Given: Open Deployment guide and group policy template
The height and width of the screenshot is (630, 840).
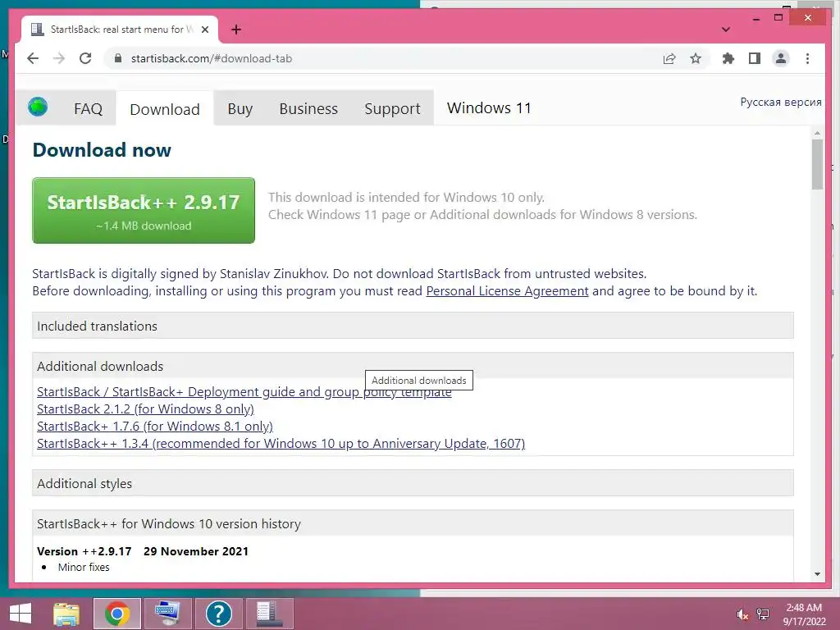Looking at the screenshot, I should point(244,392).
